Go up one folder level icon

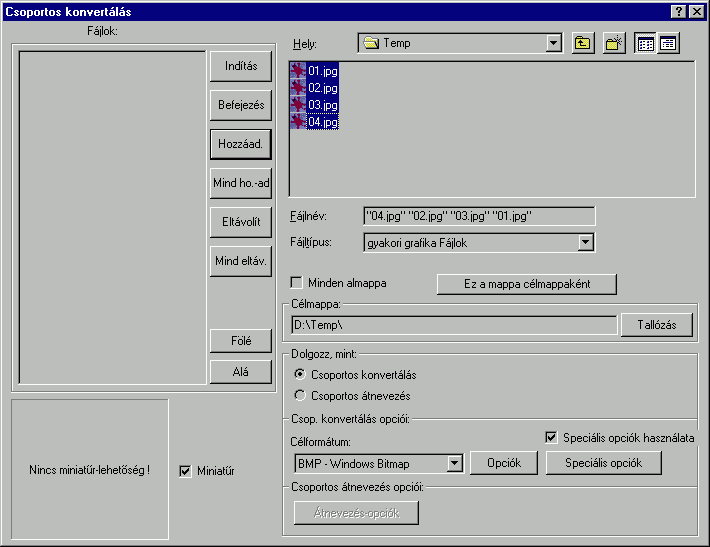583,43
